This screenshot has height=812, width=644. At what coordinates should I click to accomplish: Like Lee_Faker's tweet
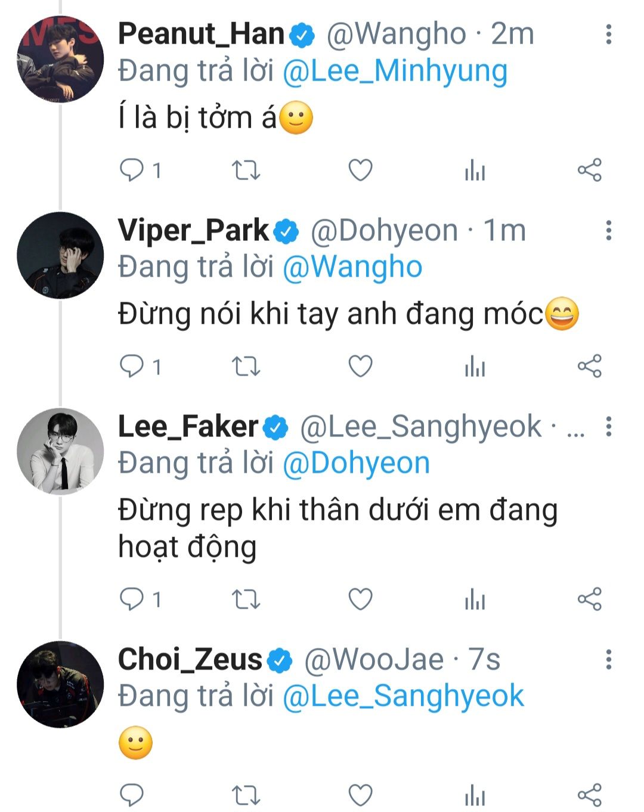(x=360, y=599)
